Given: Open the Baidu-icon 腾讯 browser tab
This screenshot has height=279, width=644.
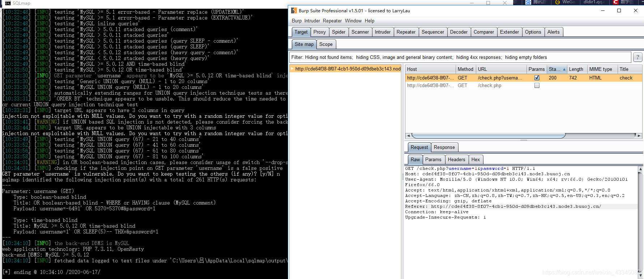Looking at the screenshot, I should click(x=536, y=2).
